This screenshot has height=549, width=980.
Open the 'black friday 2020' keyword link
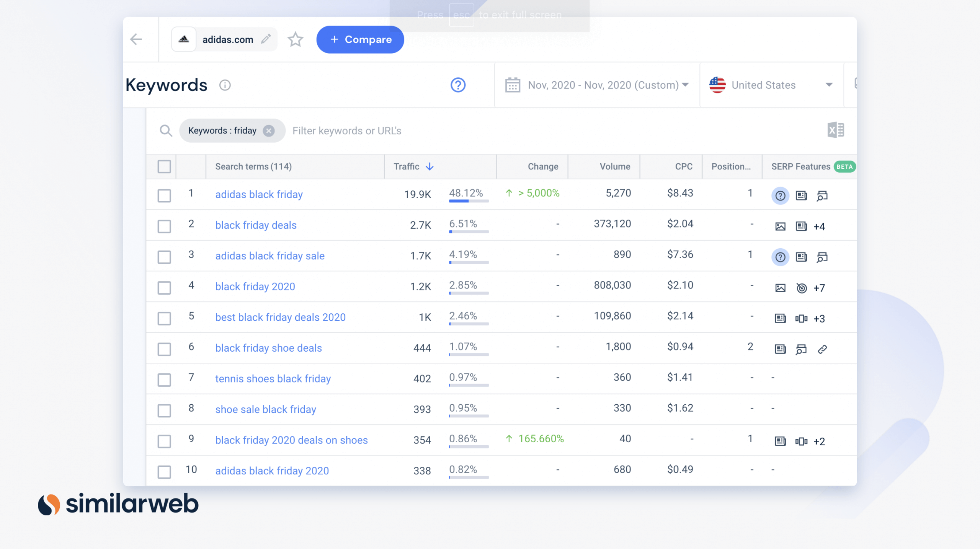(x=255, y=286)
